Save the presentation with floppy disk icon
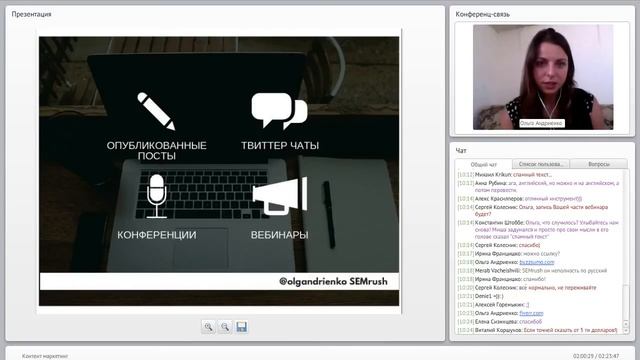Screen dimensions: 640x360 tap(242, 327)
